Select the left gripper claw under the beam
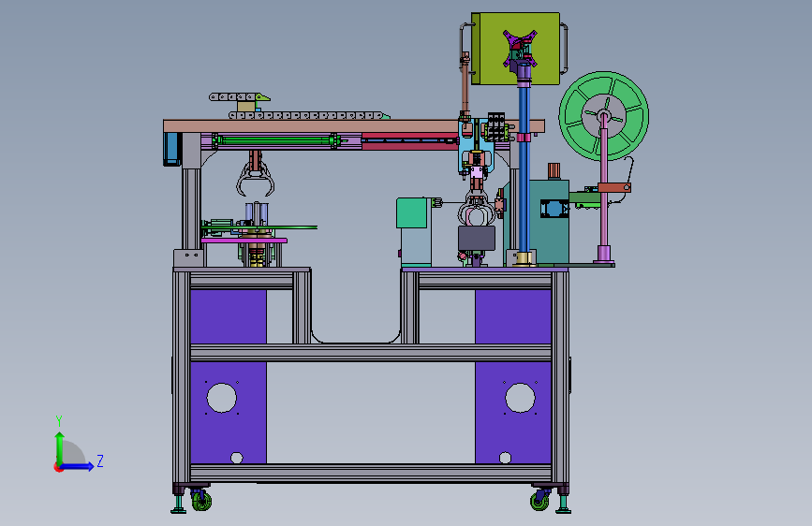The width and height of the screenshot is (812, 526). (255, 179)
